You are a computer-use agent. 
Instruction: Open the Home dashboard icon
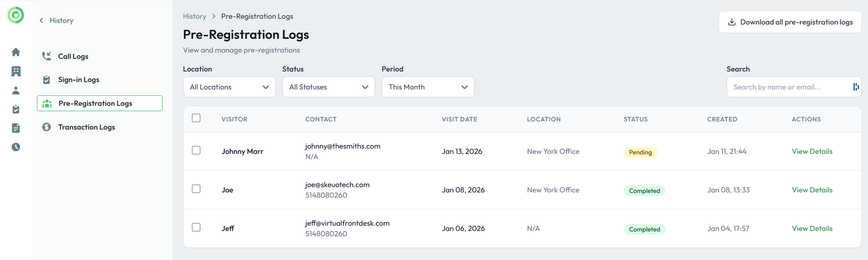click(16, 53)
